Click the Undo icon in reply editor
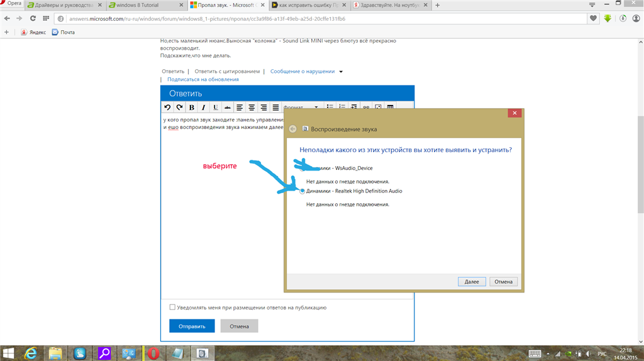 [x=167, y=107]
